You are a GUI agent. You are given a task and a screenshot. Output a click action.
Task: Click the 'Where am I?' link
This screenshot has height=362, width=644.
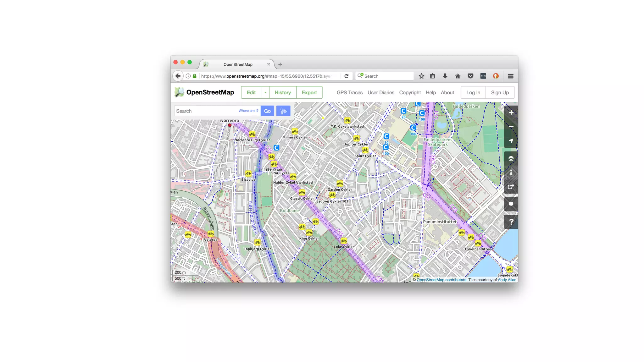[248, 111]
